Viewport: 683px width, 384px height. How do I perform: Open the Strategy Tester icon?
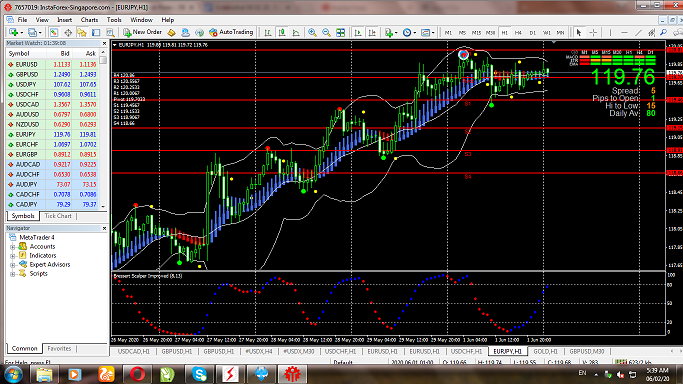[x=110, y=32]
